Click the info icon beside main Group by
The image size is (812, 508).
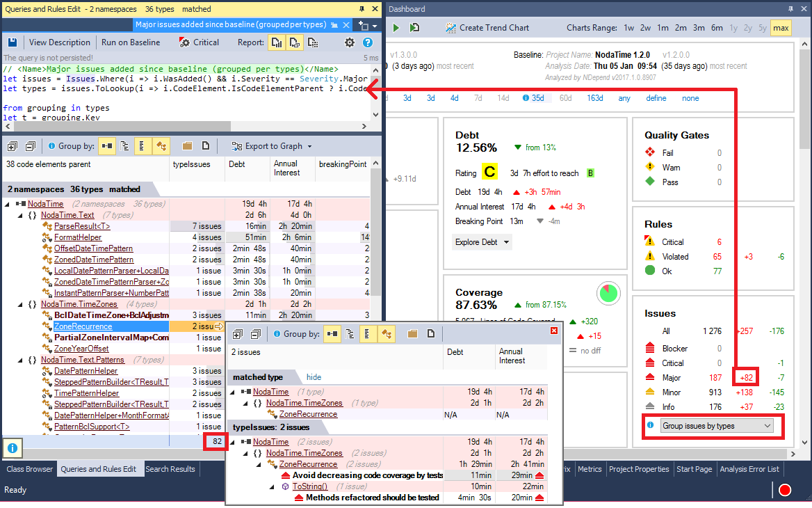pyautogui.click(x=51, y=146)
